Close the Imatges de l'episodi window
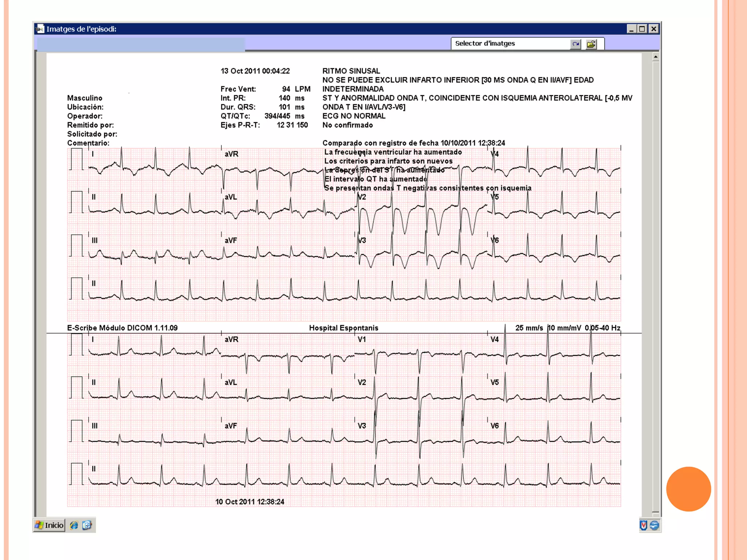747x560 pixels. 654,29
